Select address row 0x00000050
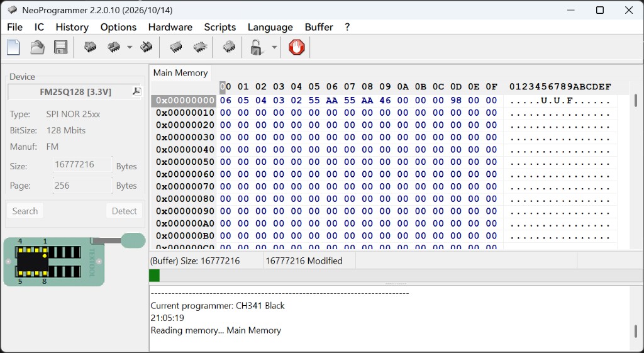This screenshot has width=644, height=353. click(186, 162)
